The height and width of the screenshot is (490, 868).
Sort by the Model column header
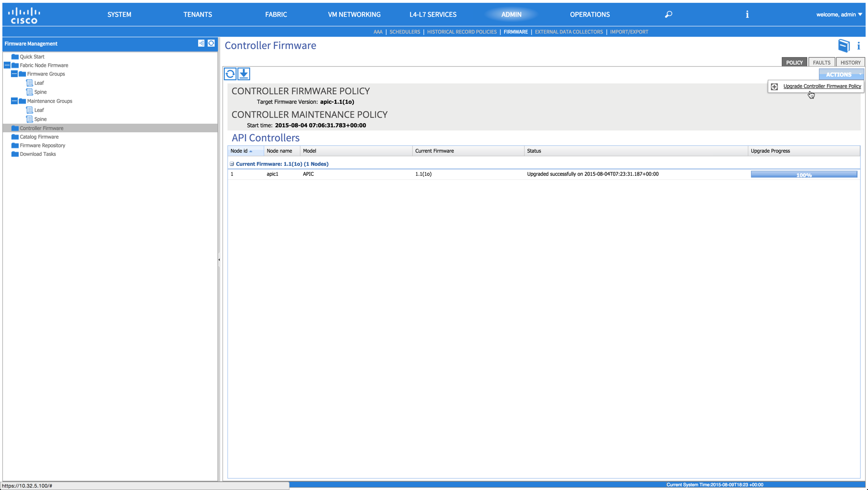356,151
